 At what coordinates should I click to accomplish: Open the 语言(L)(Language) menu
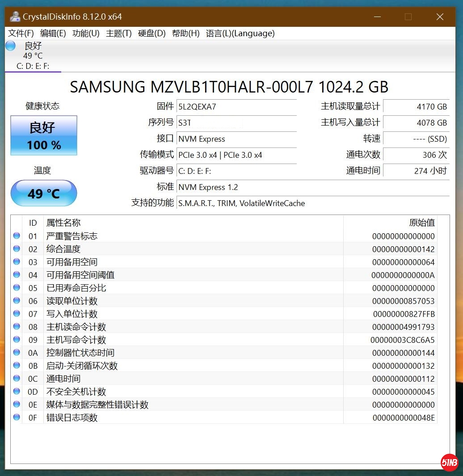pos(240,34)
